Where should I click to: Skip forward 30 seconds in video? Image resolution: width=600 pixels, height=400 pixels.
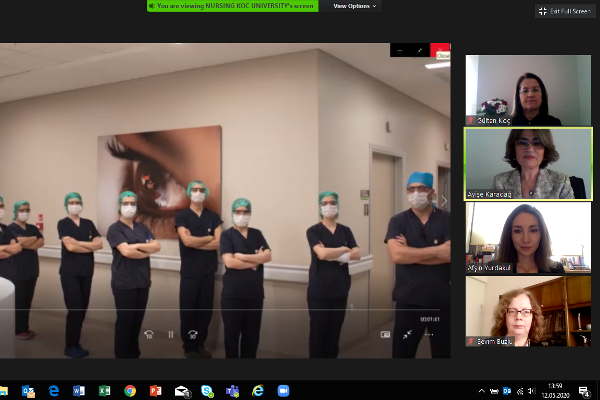(192, 335)
